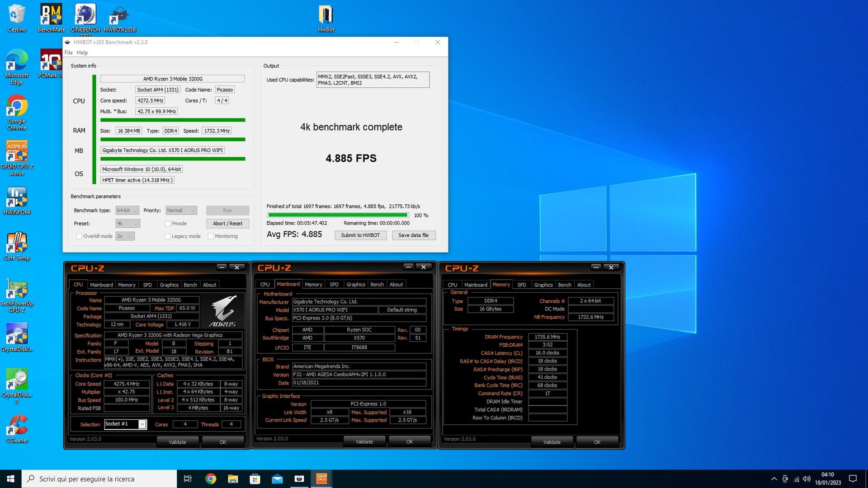This screenshot has height=488, width=868.
Task: Open the Core Temp desktop icon
Action: [17, 246]
